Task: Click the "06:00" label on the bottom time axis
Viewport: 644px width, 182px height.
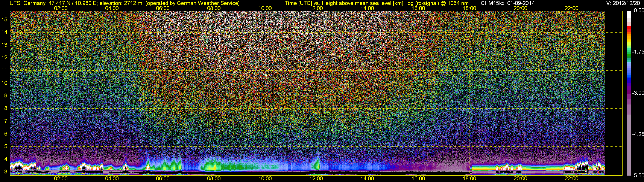Action: 163,179
